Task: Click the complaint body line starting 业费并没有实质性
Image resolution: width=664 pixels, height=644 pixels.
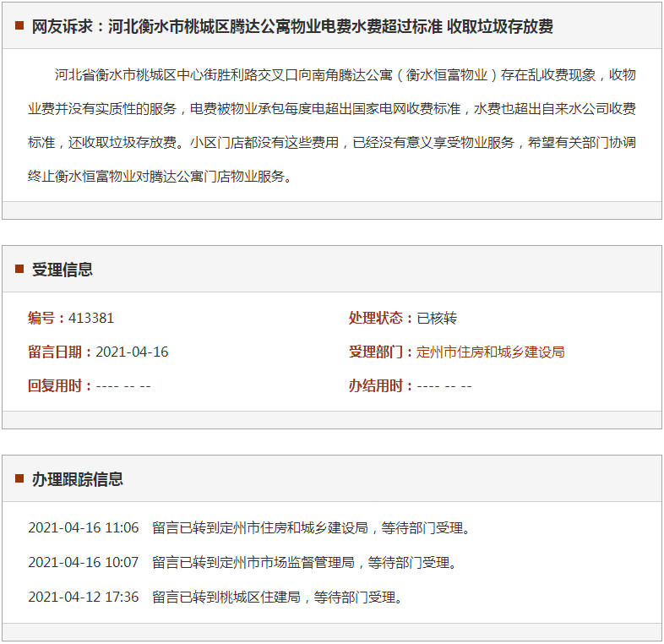Action: (332, 109)
